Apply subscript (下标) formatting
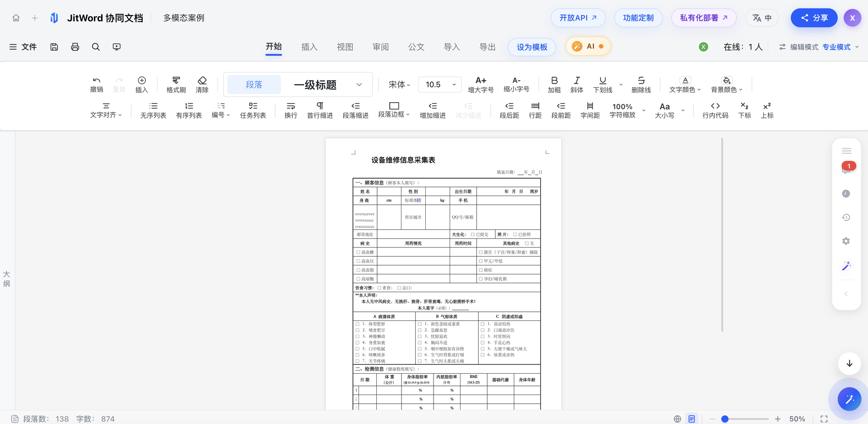Viewport: 868px width, 424px height. [744, 111]
